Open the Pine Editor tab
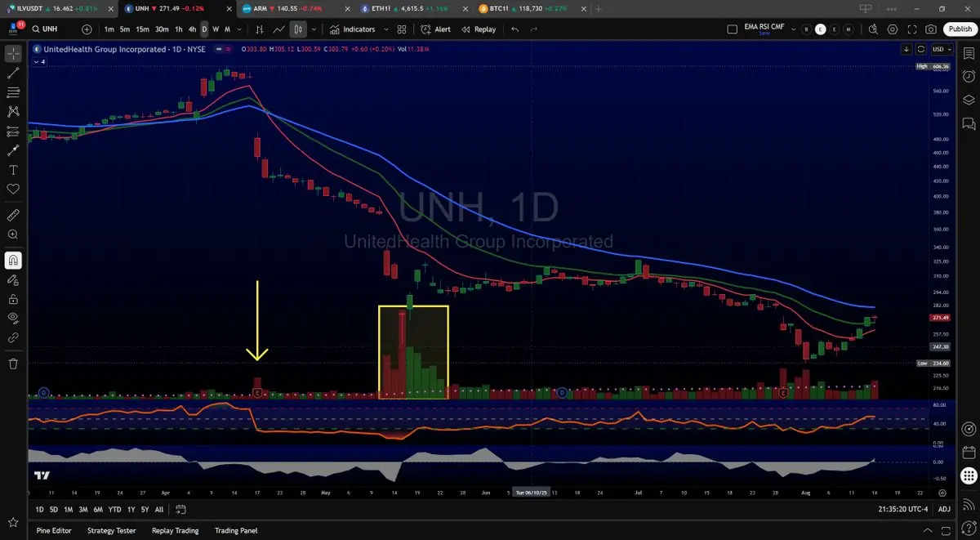 (x=54, y=531)
